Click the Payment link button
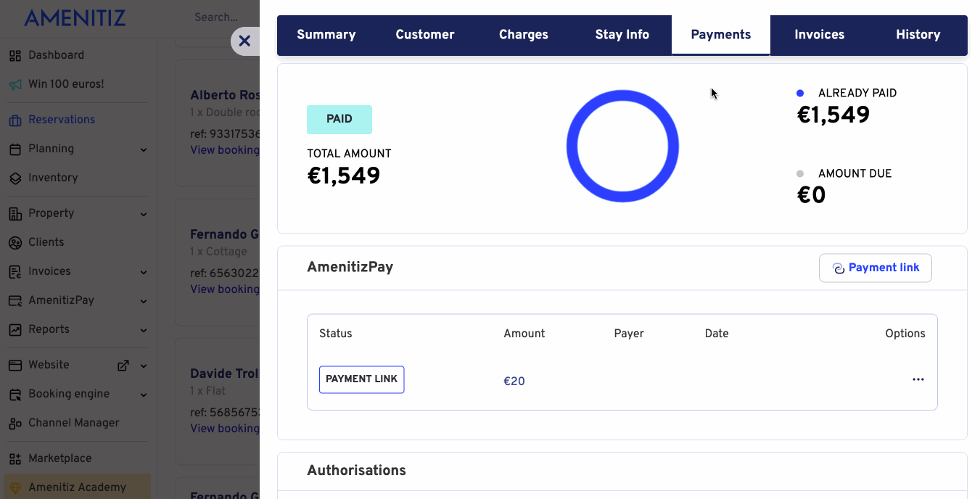This screenshot has width=980, height=499. tap(876, 268)
